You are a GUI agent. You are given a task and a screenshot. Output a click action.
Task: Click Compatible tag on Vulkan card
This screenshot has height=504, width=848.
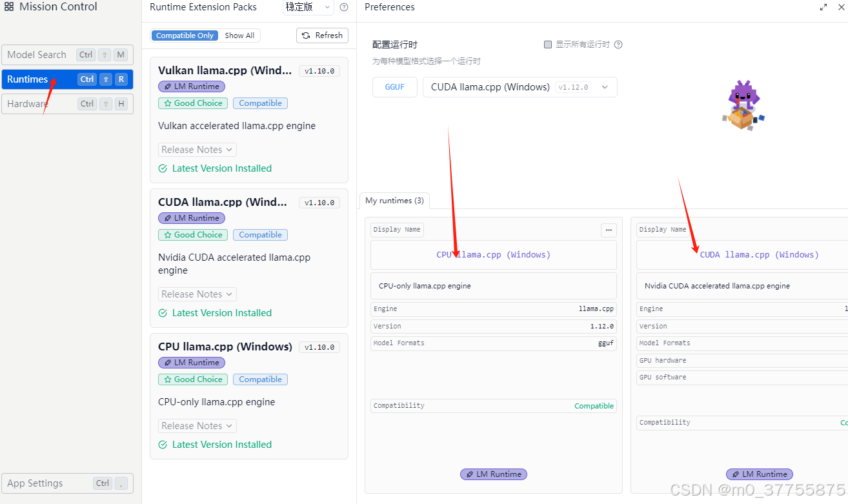[260, 103]
